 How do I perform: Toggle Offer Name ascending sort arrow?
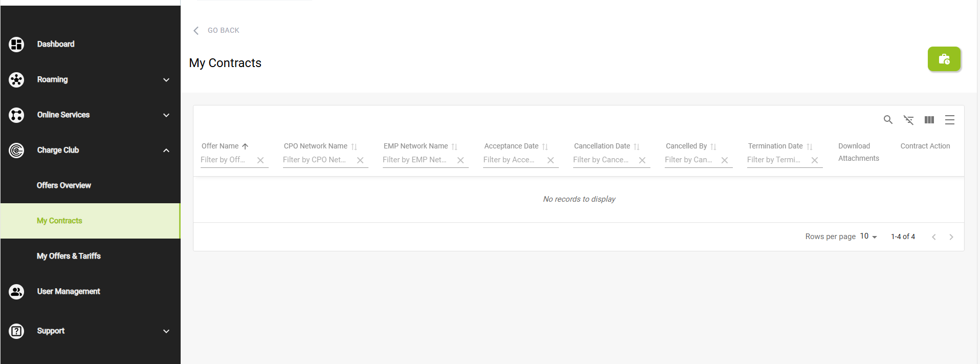point(245,146)
